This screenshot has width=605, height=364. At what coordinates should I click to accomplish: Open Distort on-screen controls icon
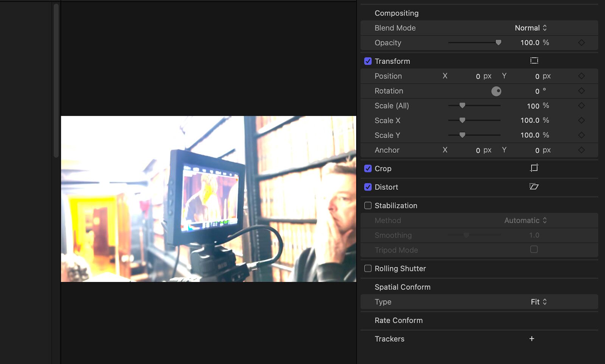(x=534, y=187)
